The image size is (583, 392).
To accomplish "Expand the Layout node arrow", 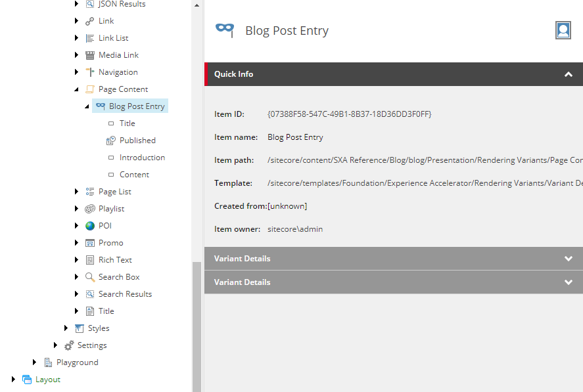I will pos(13,379).
